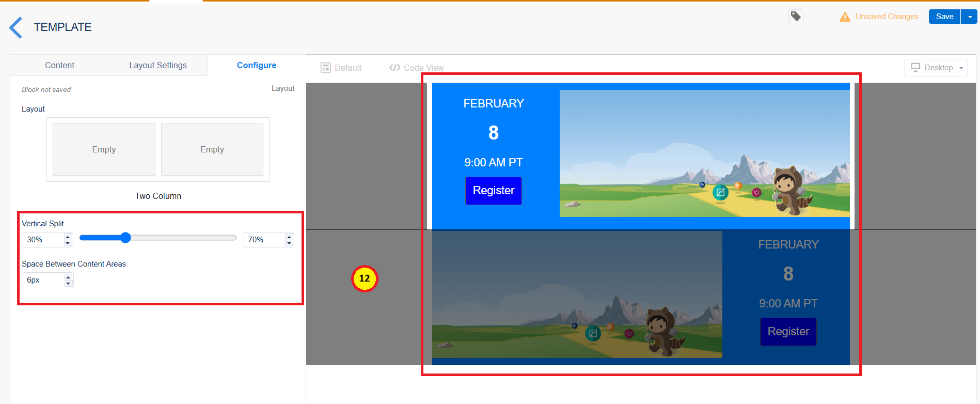Viewport: 980px width, 404px height.
Task: Click the tag icon in header
Action: click(x=796, y=17)
